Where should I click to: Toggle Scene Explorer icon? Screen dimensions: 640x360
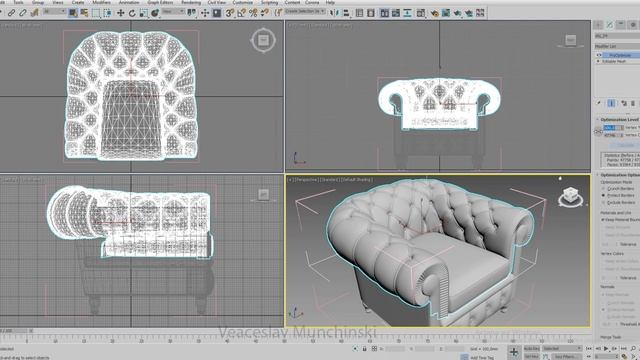pyautogui.click(x=360, y=13)
